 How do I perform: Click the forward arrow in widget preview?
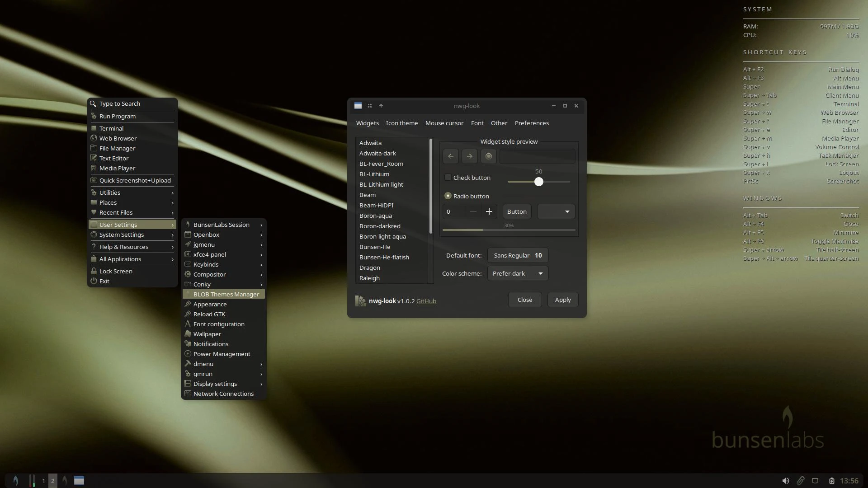tap(470, 156)
